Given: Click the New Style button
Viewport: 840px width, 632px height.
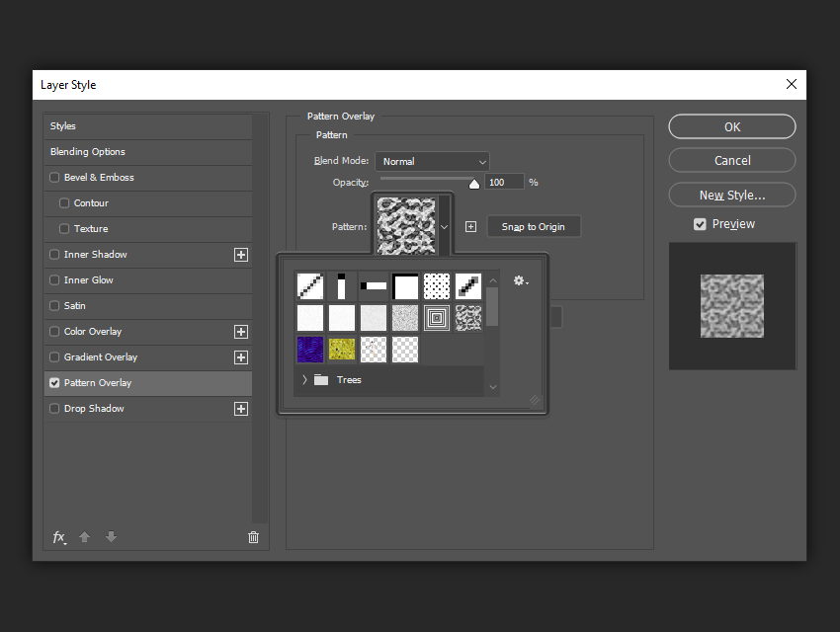Looking at the screenshot, I should click(x=732, y=195).
